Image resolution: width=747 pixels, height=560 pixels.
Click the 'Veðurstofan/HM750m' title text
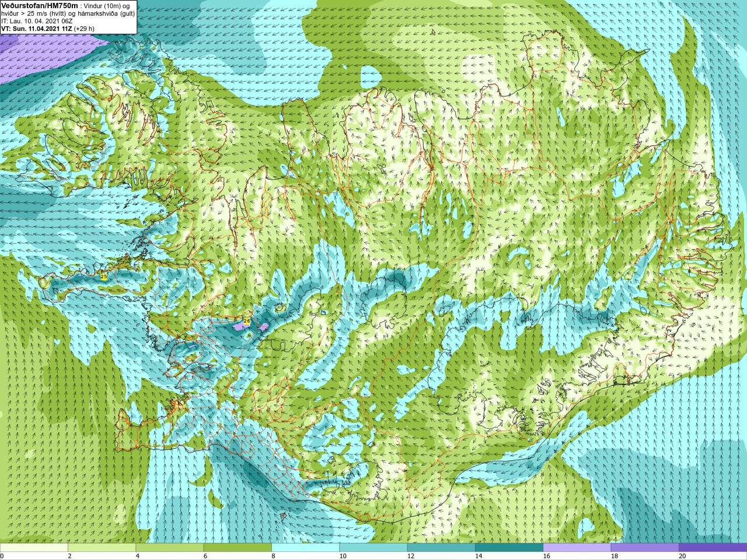pyautogui.click(x=39, y=5)
